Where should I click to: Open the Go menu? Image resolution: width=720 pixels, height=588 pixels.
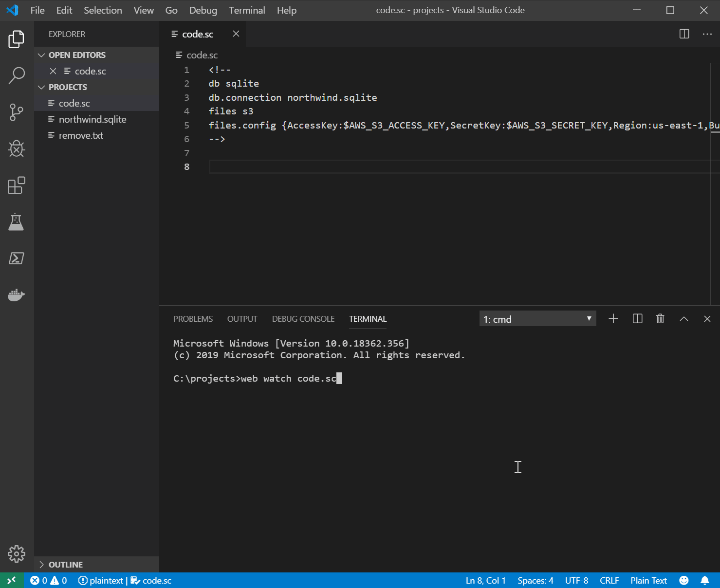pos(171,10)
